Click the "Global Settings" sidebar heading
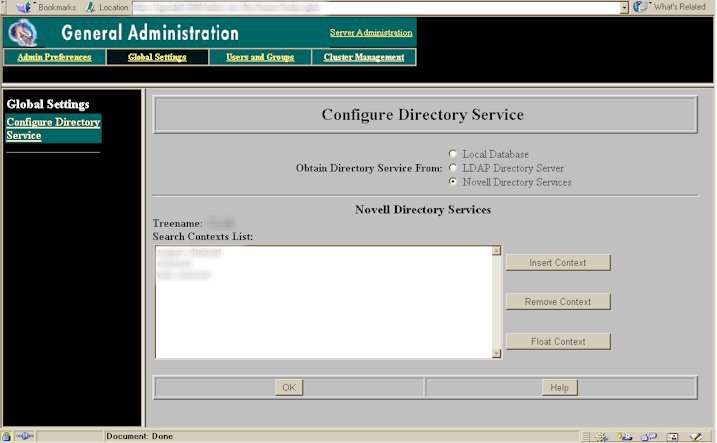 pyautogui.click(x=48, y=104)
